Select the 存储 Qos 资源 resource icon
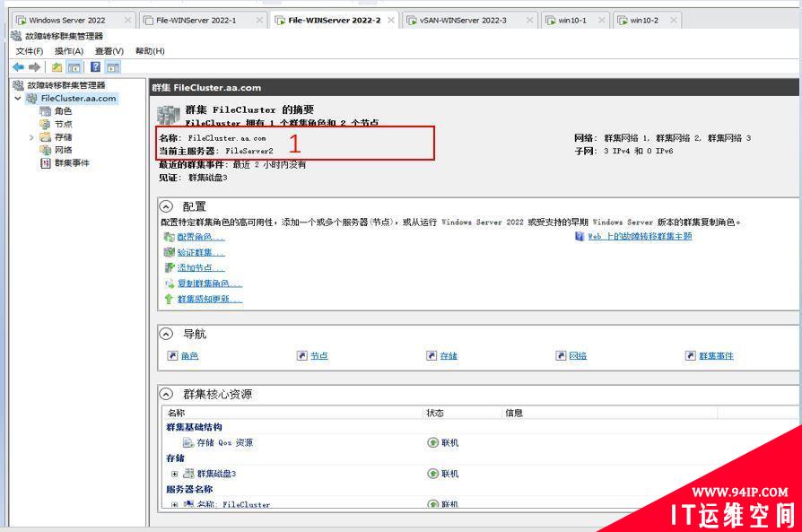The width and height of the screenshot is (802, 532). (188, 442)
